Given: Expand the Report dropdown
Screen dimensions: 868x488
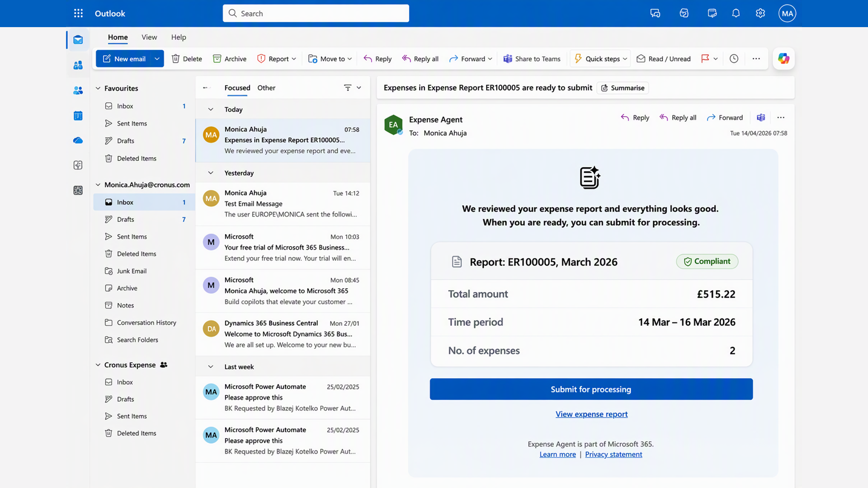Looking at the screenshot, I should pos(294,59).
